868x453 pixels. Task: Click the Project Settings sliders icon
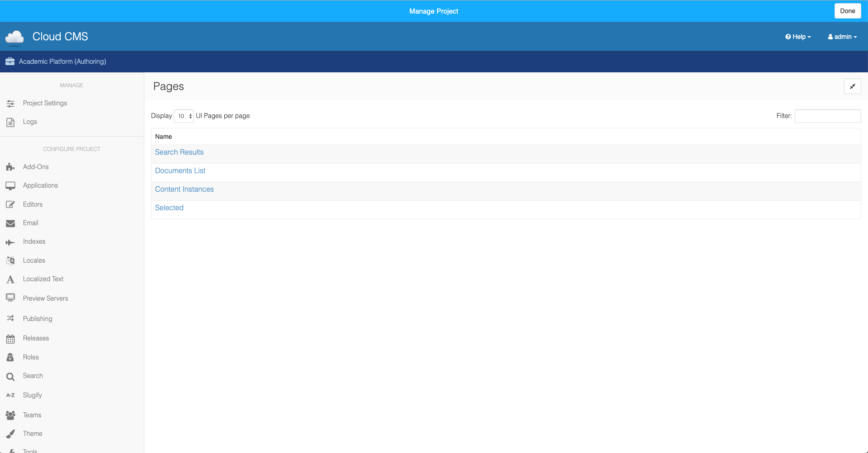[x=10, y=104]
